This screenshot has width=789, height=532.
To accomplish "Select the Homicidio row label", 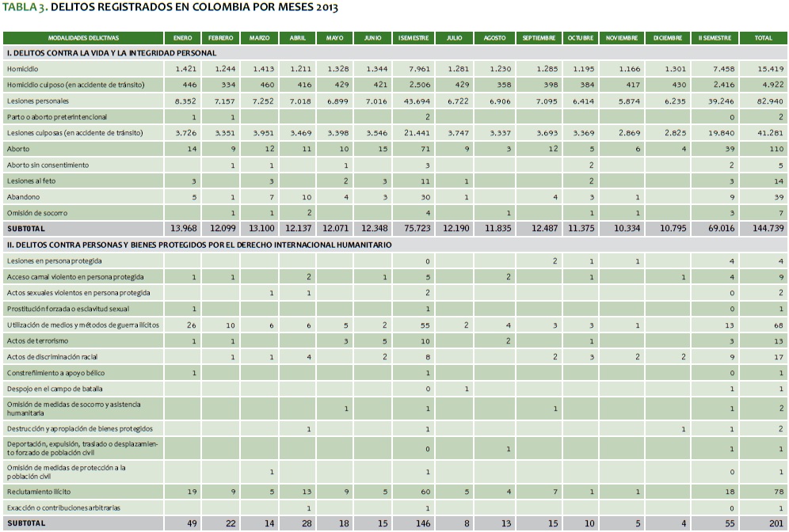I will (24, 70).
